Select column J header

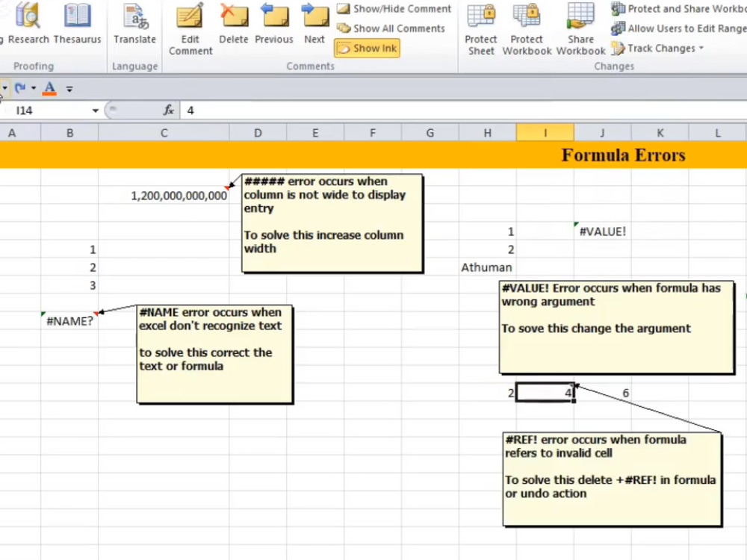[x=602, y=133]
